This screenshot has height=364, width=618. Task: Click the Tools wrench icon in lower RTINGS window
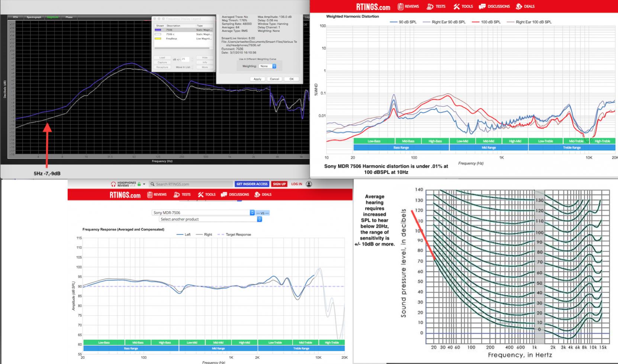pos(201,194)
